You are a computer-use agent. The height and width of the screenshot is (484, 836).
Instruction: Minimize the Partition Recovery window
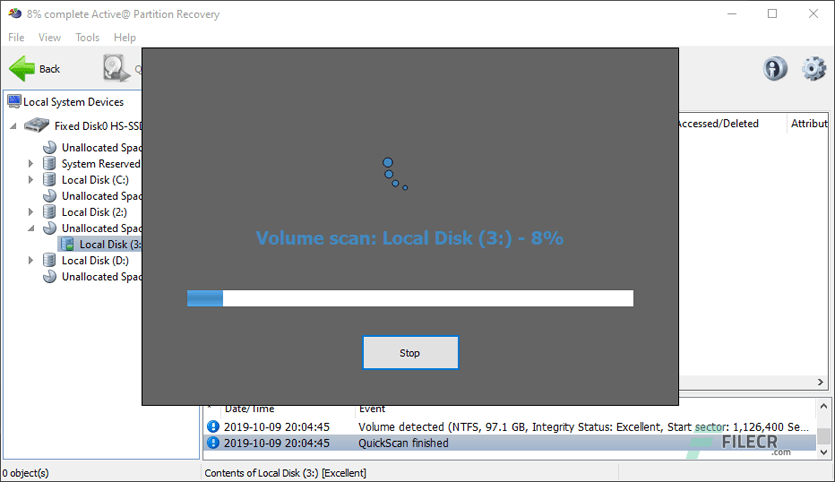(x=732, y=14)
